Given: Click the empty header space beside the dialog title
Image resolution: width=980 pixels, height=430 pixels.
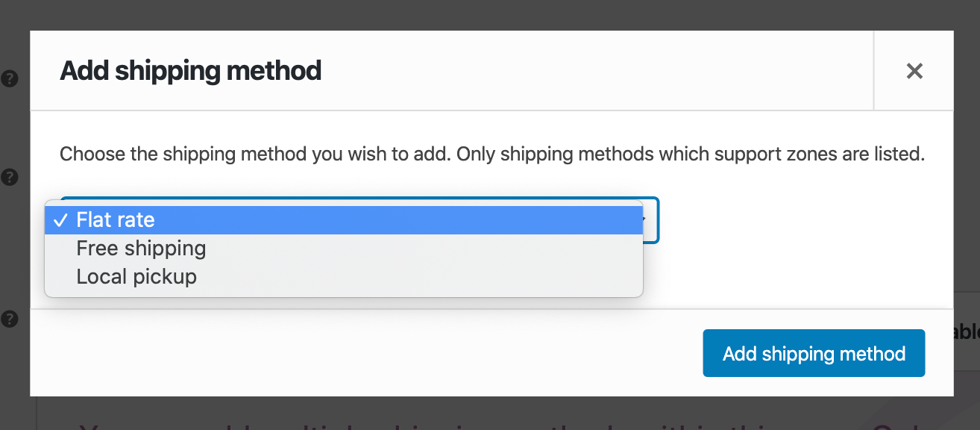Looking at the screenshot, I should click(x=597, y=71).
